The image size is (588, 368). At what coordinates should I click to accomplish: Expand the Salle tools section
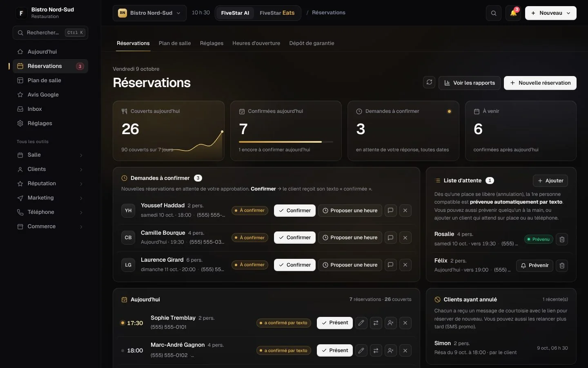50,155
